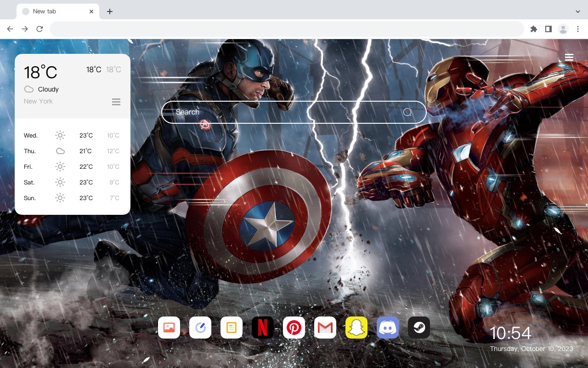Open the profile avatar menu
The image size is (588, 368).
pyautogui.click(x=563, y=29)
